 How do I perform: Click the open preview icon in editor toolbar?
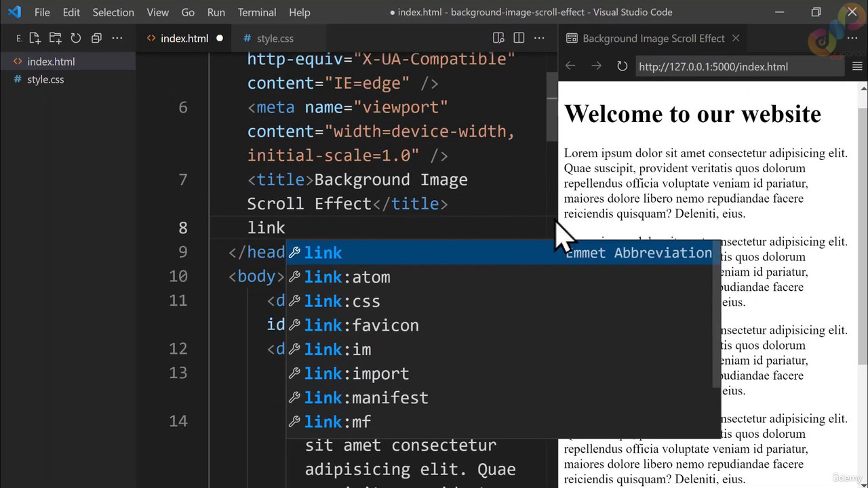click(x=498, y=39)
